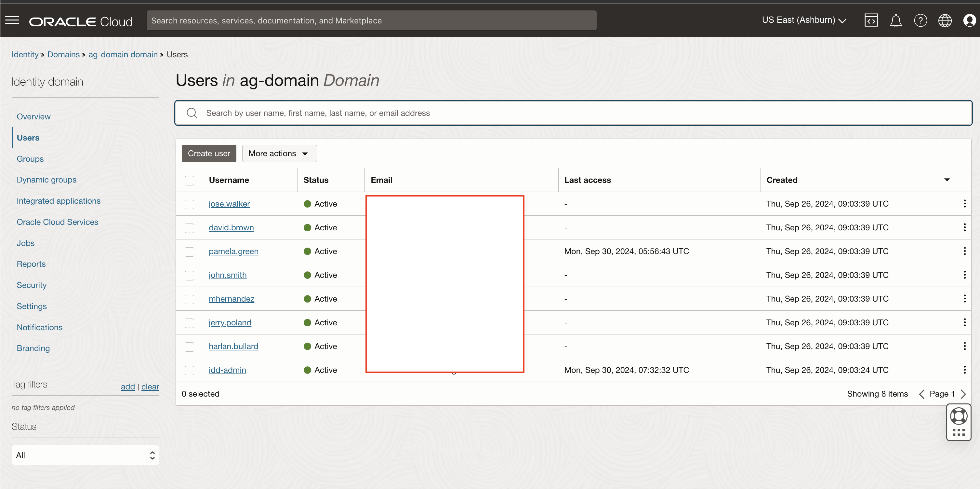Check the checkbox for pamela.green

point(190,251)
